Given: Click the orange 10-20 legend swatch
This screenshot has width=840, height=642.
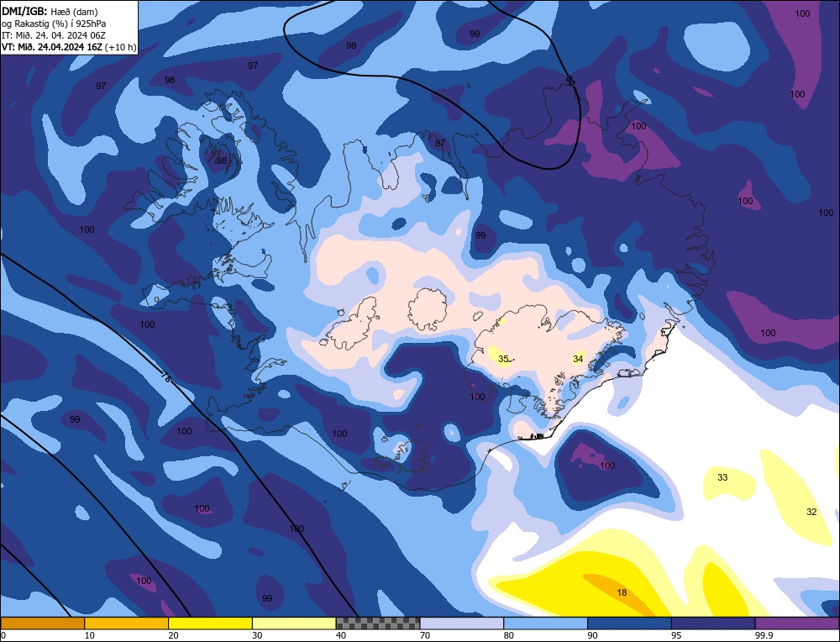Looking at the screenshot, I should [x=127, y=624].
